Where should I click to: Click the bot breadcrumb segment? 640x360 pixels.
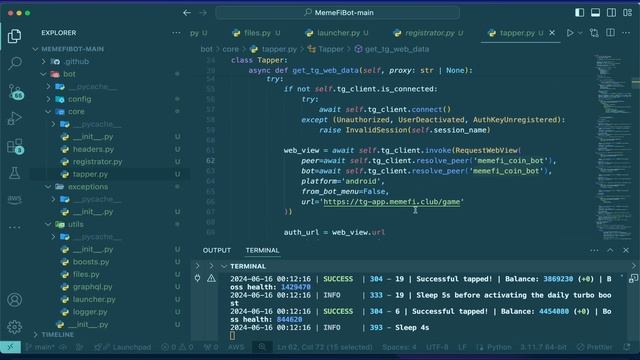pos(207,49)
